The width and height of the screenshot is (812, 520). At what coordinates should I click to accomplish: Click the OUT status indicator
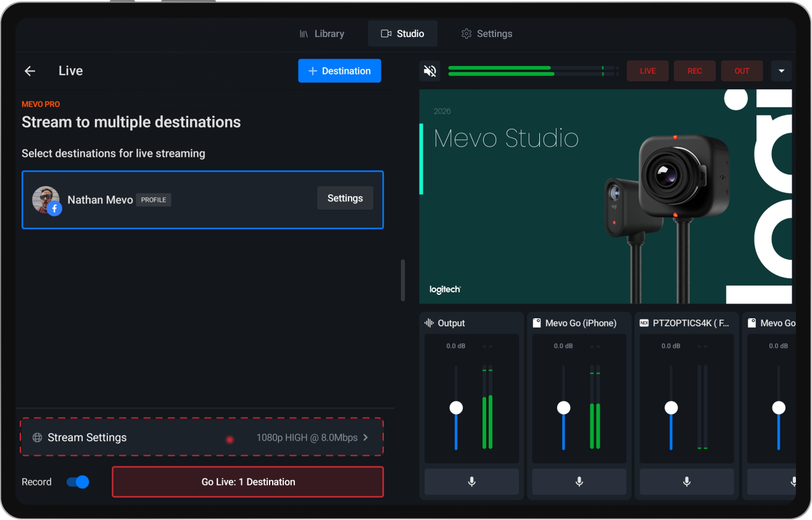pyautogui.click(x=742, y=70)
